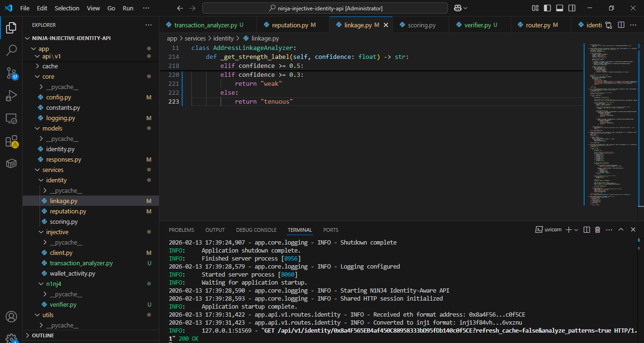This screenshot has width=644, height=343.
Task: Toggle the primary side bar visibility
Action: (x=547, y=8)
